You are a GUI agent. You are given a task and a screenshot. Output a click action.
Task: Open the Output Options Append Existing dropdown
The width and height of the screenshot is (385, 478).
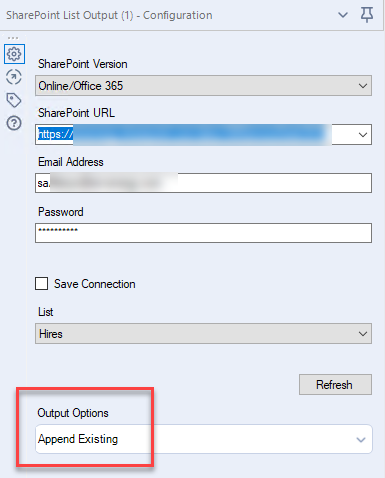[204, 439]
